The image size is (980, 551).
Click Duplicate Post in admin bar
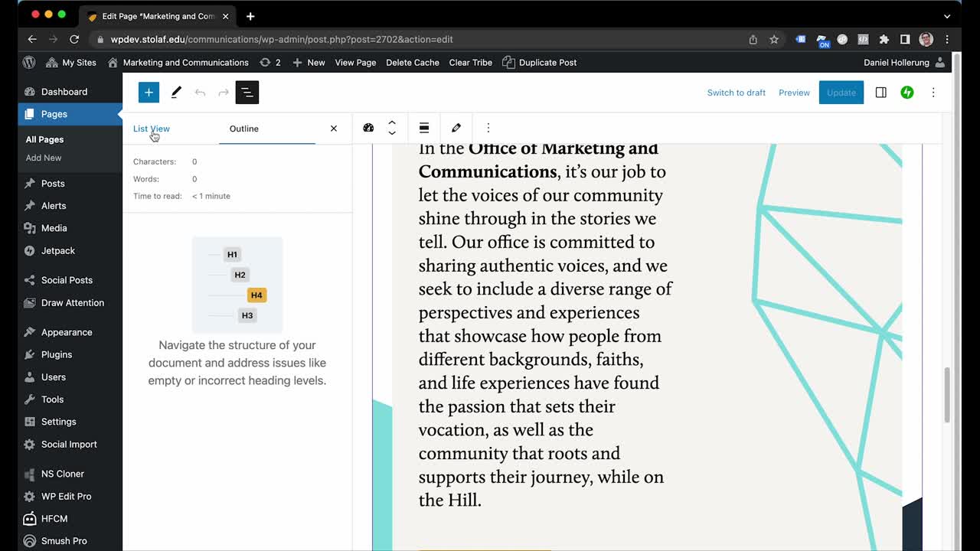[540, 63]
